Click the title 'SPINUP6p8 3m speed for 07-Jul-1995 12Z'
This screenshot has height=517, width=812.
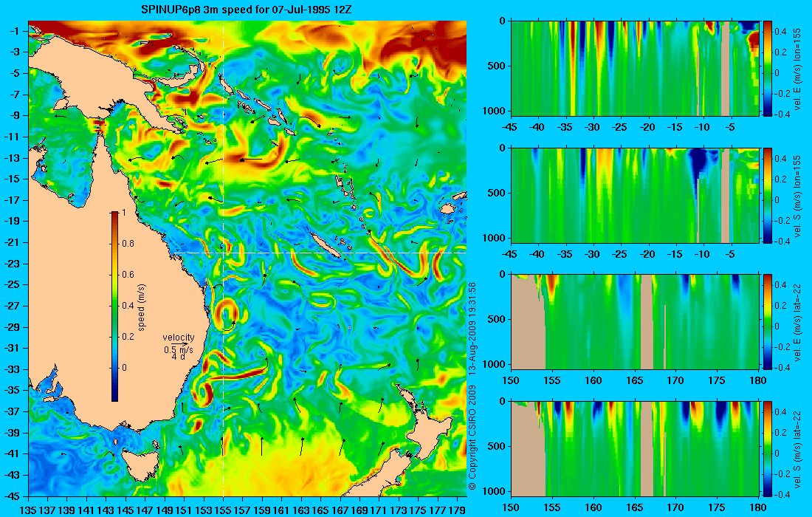tap(247, 10)
